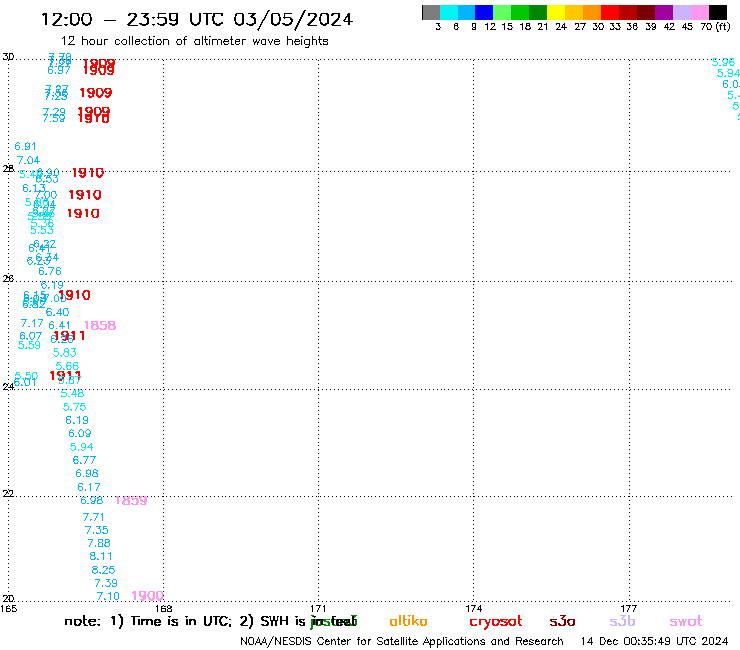Click the 6.77 wave height value
This screenshot has height=650, width=740.
pyautogui.click(x=84, y=460)
